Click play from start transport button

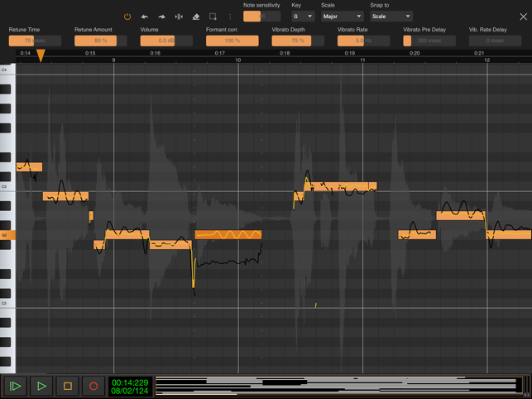[x=15, y=386]
